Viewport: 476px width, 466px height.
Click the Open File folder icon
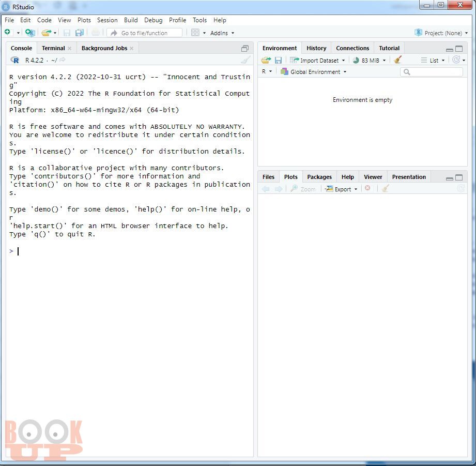pos(46,33)
